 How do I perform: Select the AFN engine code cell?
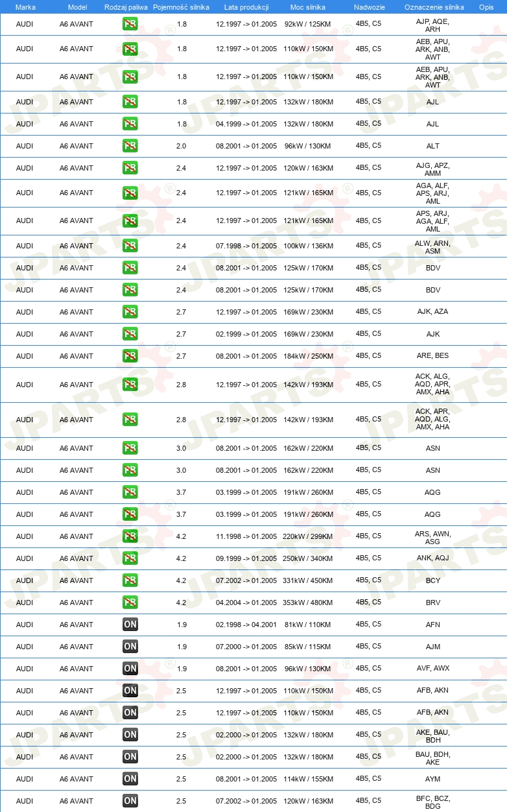pos(433,625)
